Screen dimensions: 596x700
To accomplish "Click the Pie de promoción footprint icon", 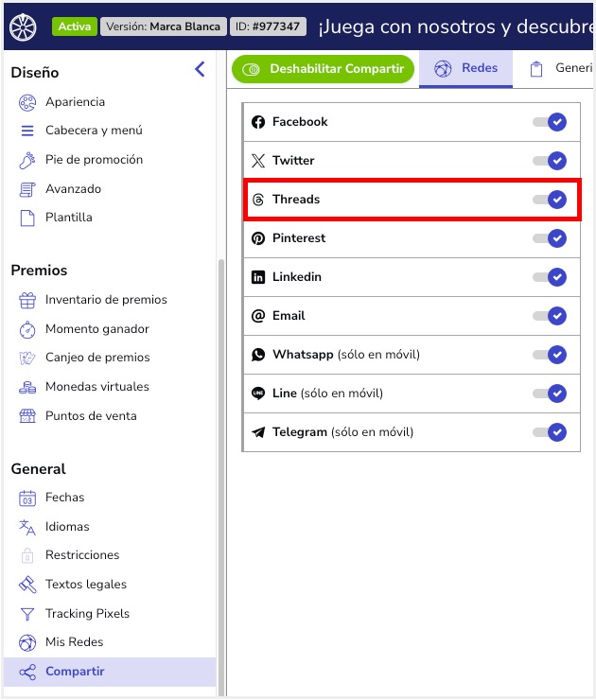I will click(27, 160).
